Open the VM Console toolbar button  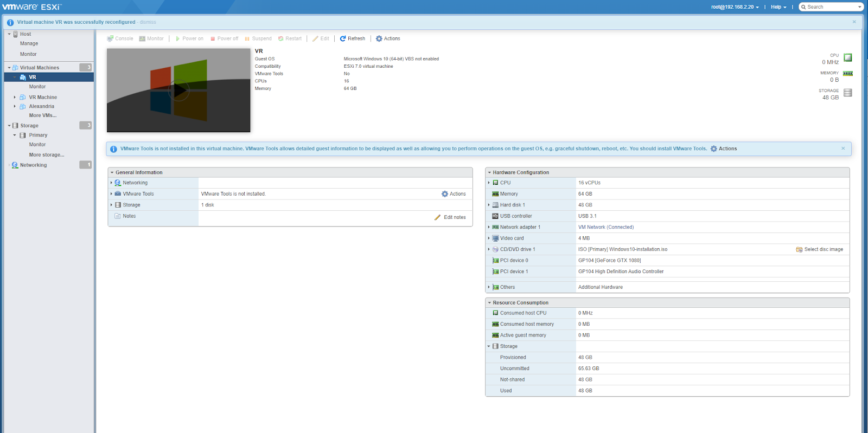[120, 38]
